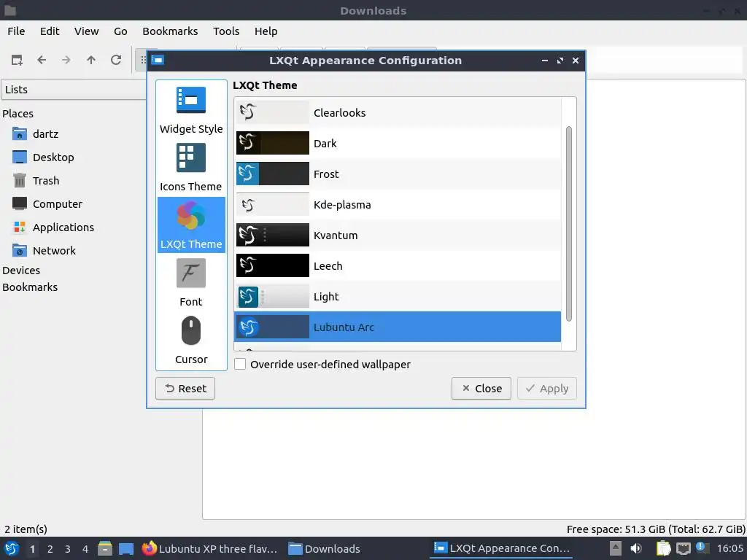Click the theme list vertical scrollbar
The image size is (747, 560).
tap(568, 224)
